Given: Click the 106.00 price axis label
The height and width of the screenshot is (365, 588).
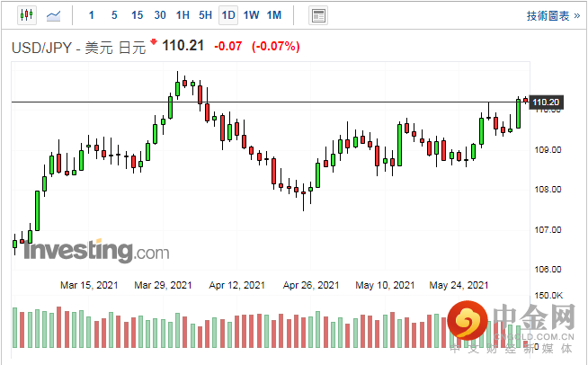Looking at the screenshot, I should (548, 269).
